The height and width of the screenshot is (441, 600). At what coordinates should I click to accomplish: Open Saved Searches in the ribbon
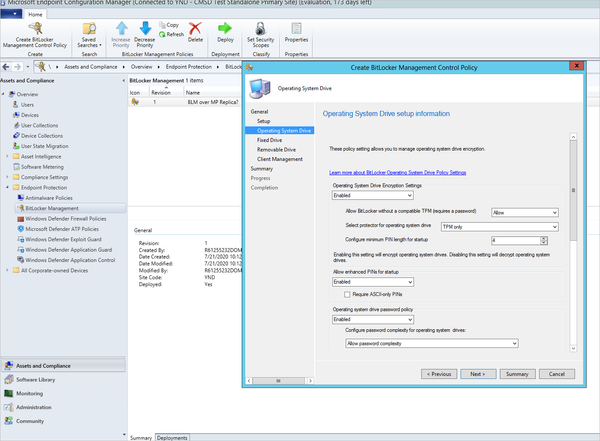pyautogui.click(x=90, y=35)
